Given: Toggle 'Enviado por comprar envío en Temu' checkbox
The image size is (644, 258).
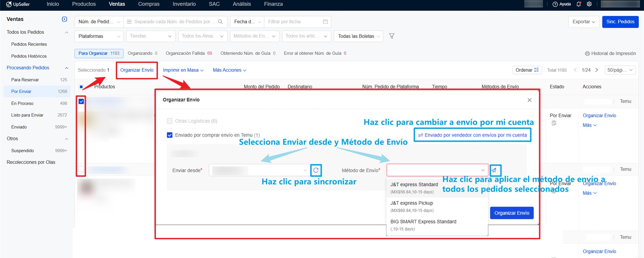Looking at the screenshot, I should (169, 135).
